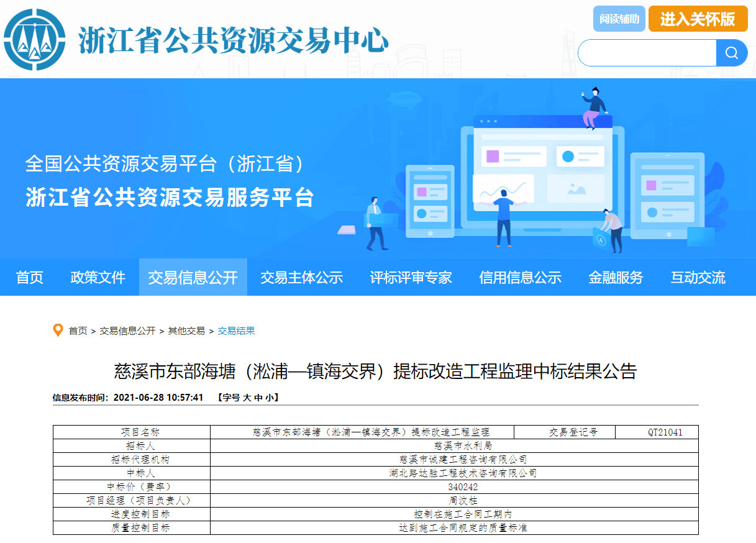
Task: Click inside the search input field
Action: [x=647, y=53]
